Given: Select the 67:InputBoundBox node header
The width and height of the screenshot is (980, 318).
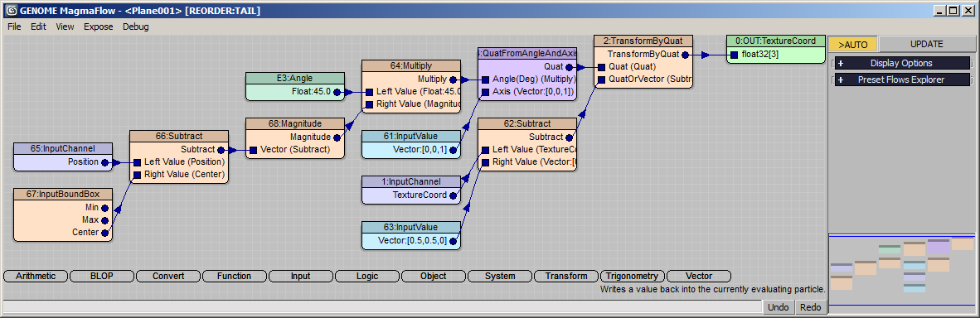Looking at the screenshot, I should (63, 195).
